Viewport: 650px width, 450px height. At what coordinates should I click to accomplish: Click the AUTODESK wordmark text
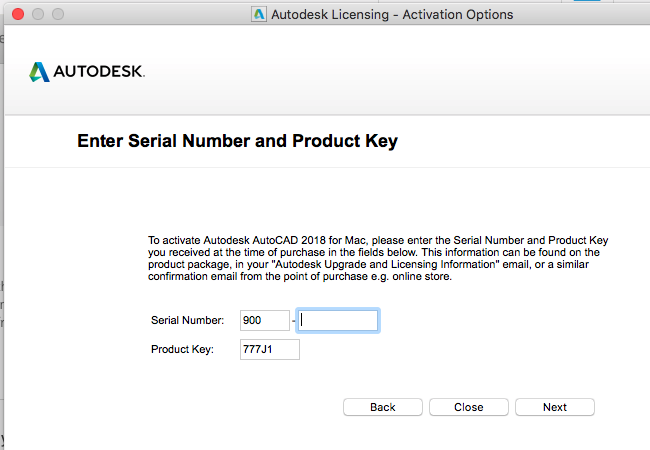tap(99, 71)
